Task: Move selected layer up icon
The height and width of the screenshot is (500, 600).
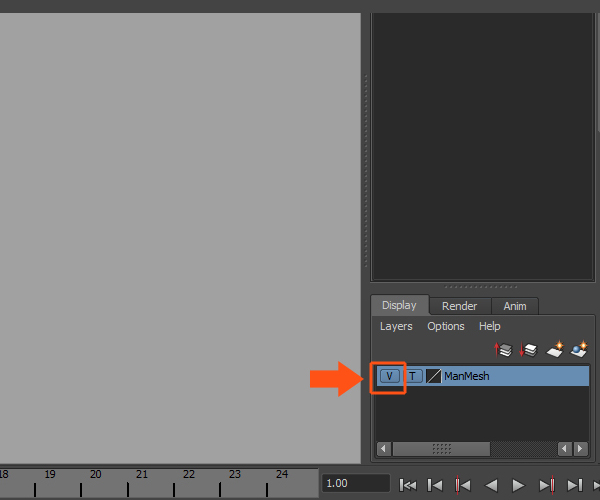Action: pos(503,349)
